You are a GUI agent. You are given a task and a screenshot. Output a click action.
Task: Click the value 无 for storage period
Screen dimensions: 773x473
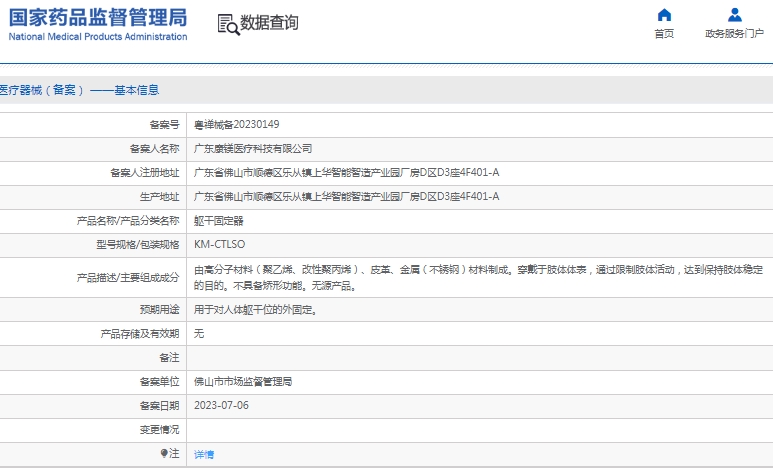(199, 334)
